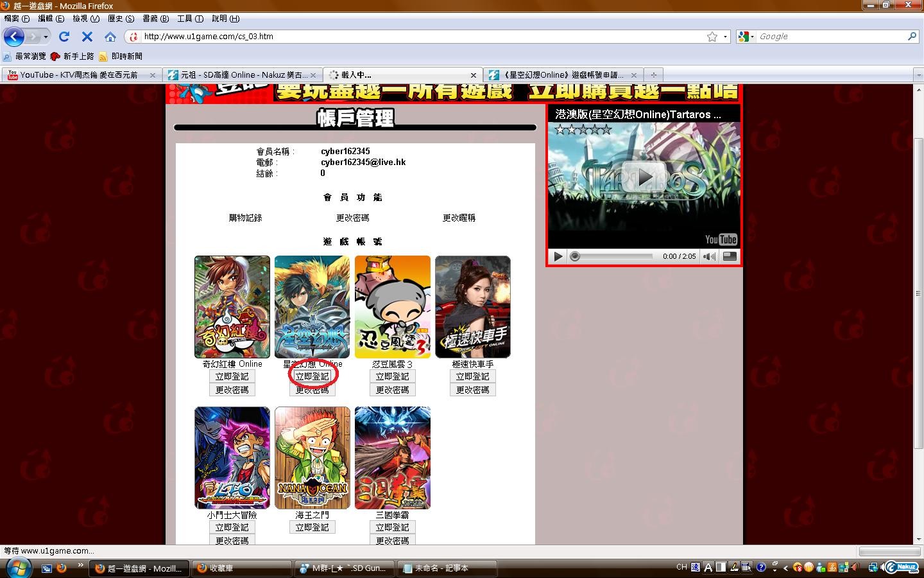
Task: Click the search magnifier icon
Action: point(912,37)
